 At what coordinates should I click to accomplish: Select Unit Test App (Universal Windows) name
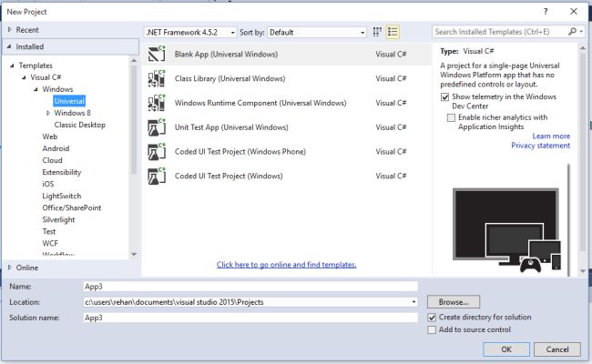pyautogui.click(x=231, y=127)
